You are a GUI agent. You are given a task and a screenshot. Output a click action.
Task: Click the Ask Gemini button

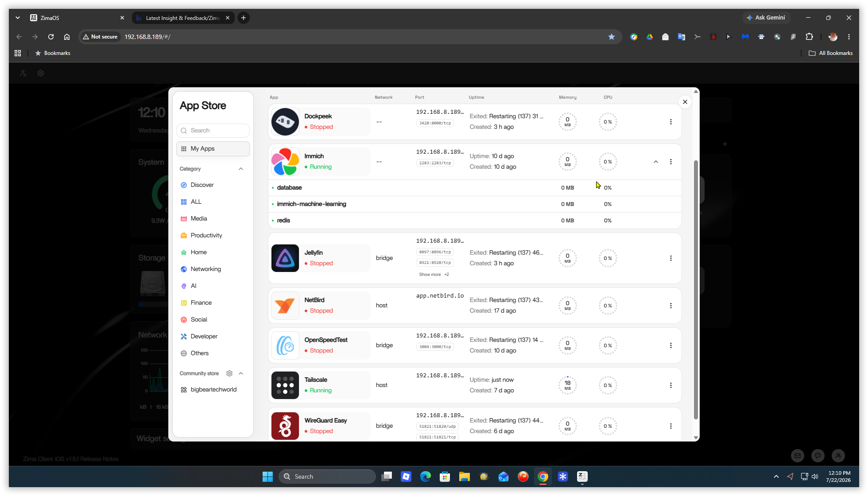coord(766,18)
